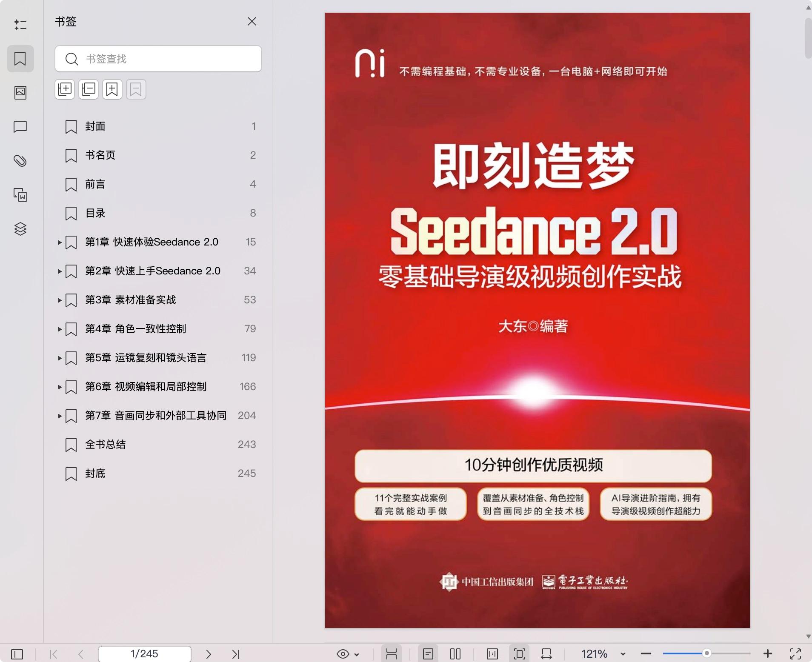Screen dimensions: 812x662
Task: Click the magnifier icon in bookmark search
Action: pos(71,59)
